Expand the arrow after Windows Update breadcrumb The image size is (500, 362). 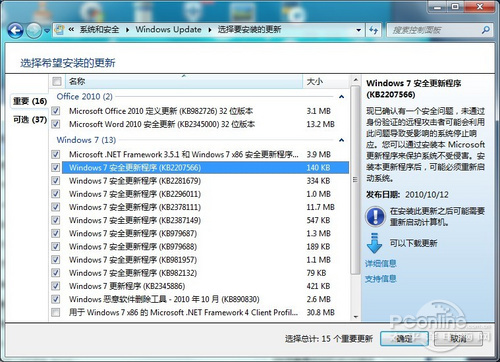[x=210, y=30]
